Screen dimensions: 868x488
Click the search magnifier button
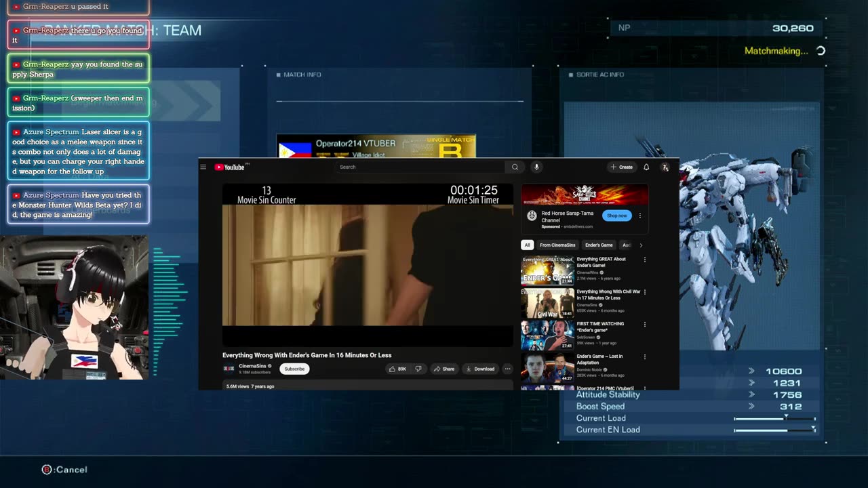(x=515, y=167)
